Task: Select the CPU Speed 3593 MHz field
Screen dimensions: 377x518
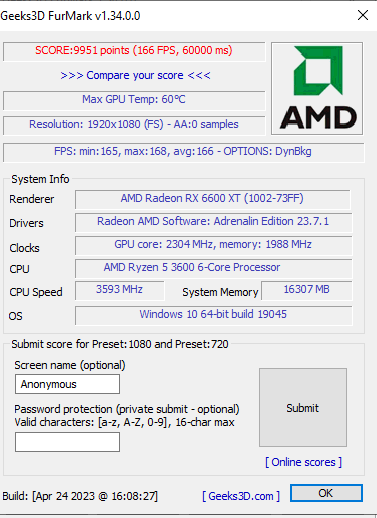Action: pyautogui.click(x=120, y=290)
